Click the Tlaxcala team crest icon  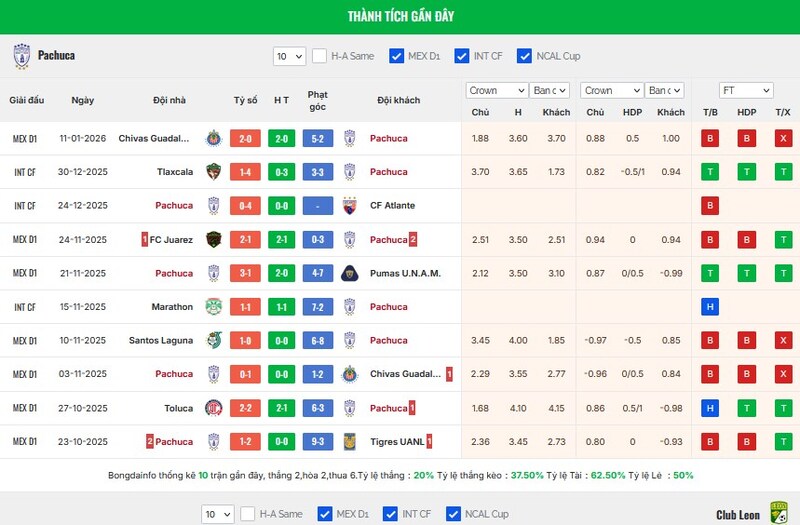213,172
